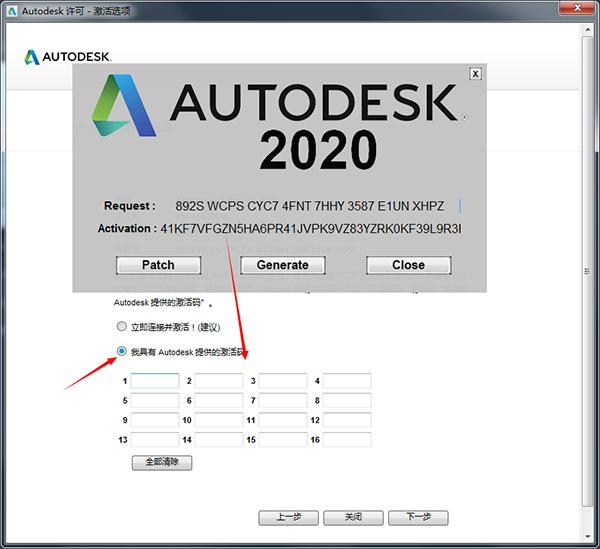Click activation code input box 5
600x549 pixels.
[155, 400]
